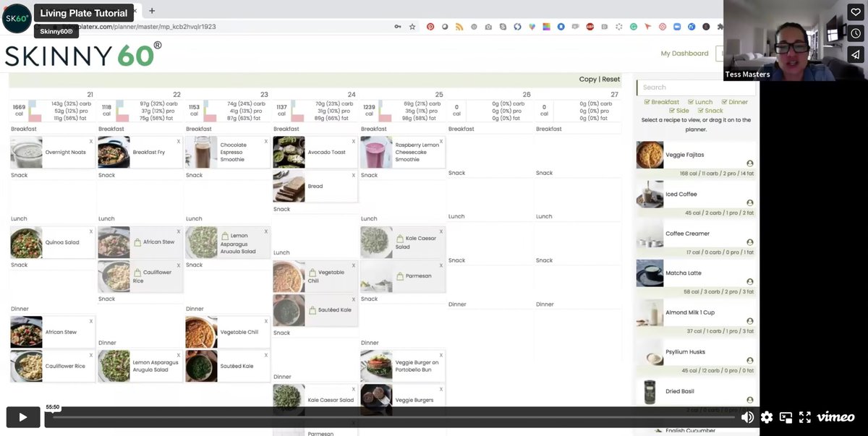Image resolution: width=868 pixels, height=436 pixels.
Task: Enter fullscreen mode
Action: [804, 417]
